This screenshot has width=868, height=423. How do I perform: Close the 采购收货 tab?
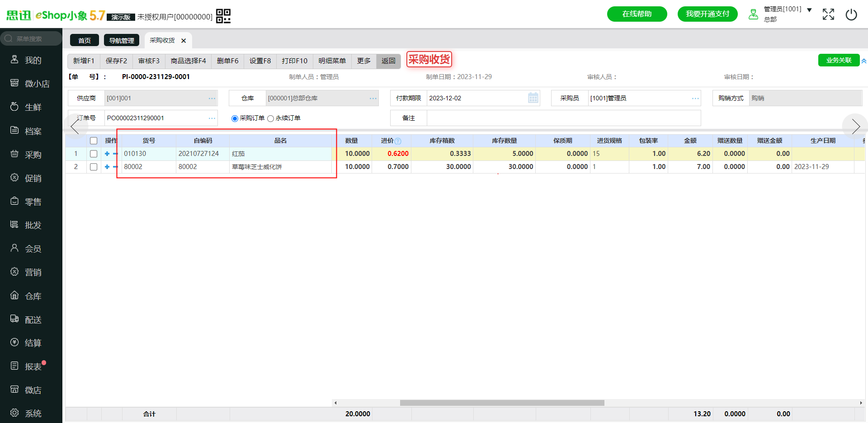(184, 41)
